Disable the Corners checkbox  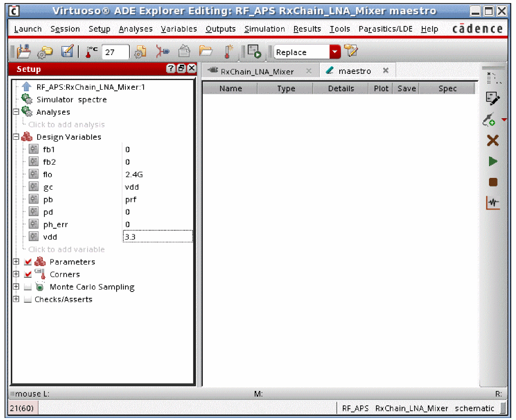(28, 275)
